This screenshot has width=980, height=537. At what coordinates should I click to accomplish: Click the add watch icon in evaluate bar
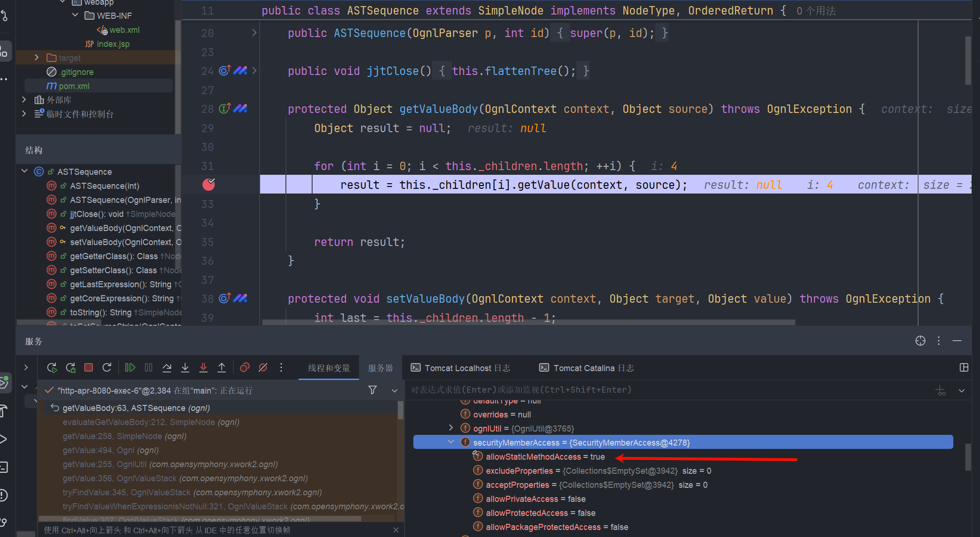point(941,390)
